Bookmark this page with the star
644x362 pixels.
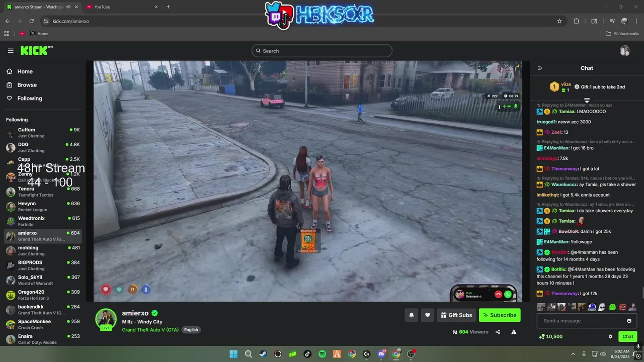pyautogui.click(x=559, y=21)
